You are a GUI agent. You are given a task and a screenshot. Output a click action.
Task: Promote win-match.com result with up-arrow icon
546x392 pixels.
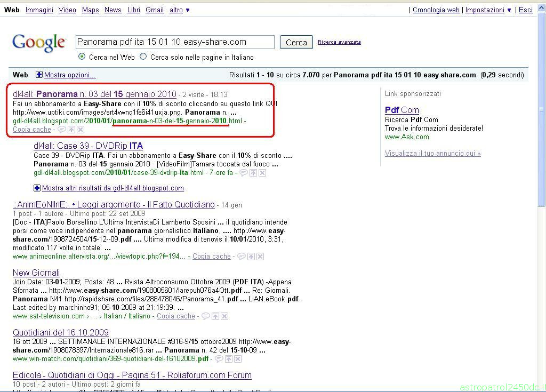pos(229,359)
